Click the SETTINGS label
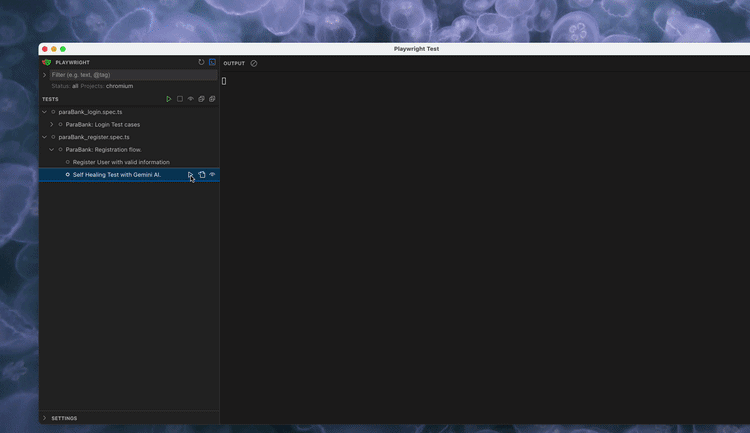The image size is (750, 433). pos(64,418)
